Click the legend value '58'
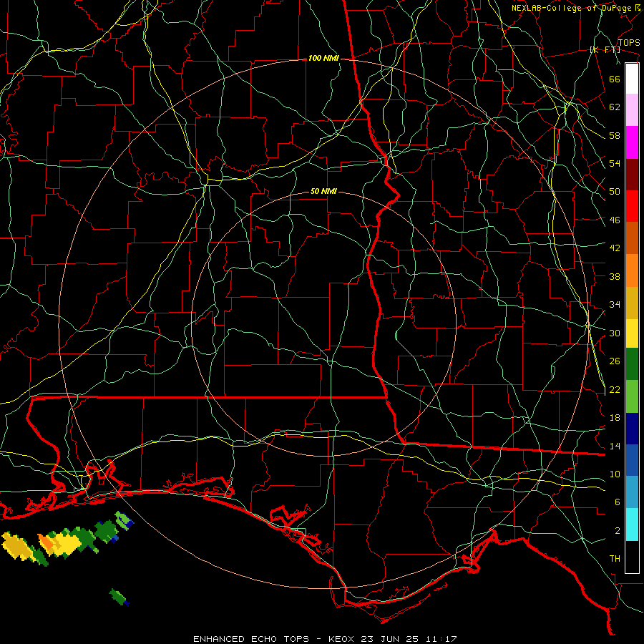Viewport: 644px width, 644px height. [x=615, y=135]
